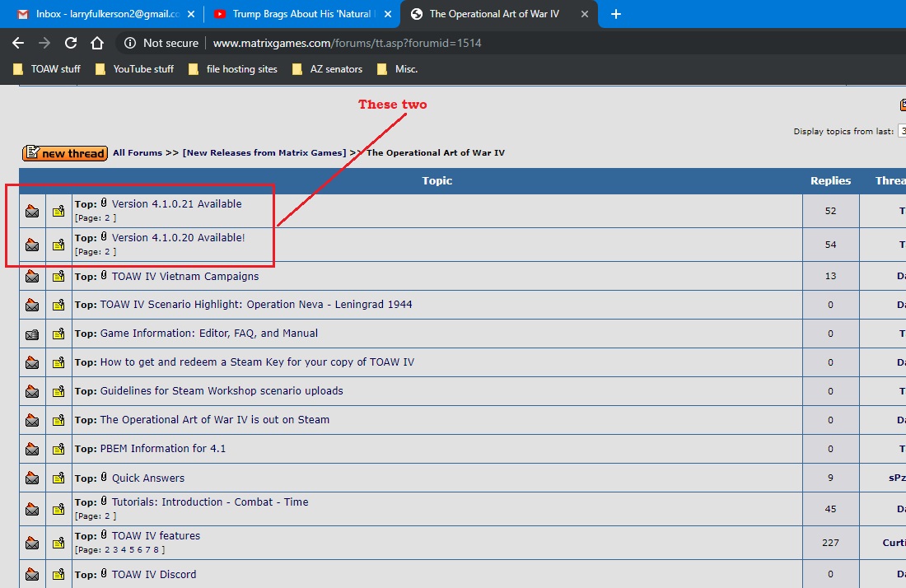Close the Gmail Inbox tab

point(191,15)
